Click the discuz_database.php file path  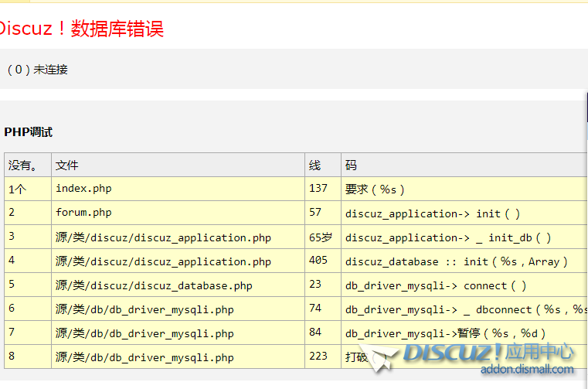click(154, 285)
